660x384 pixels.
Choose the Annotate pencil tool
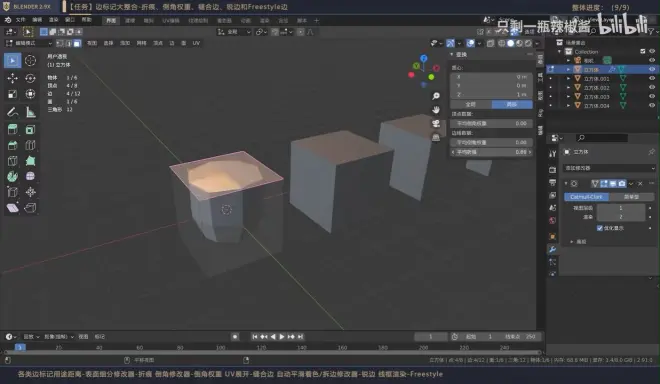pyautogui.click(x=12, y=112)
